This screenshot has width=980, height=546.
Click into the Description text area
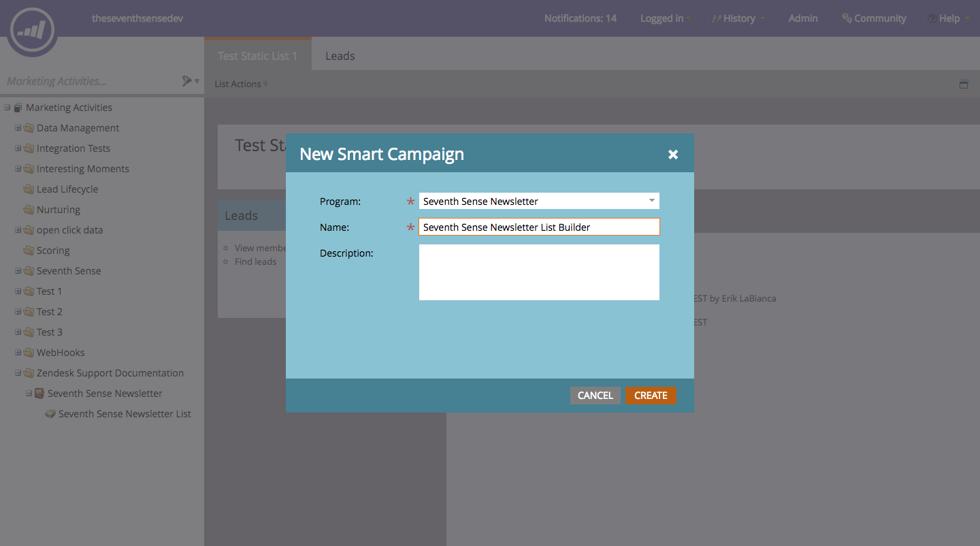(x=539, y=272)
